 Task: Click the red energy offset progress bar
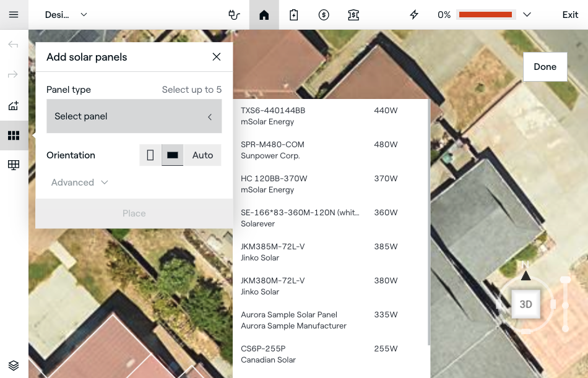pyautogui.click(x=485, y=15)
